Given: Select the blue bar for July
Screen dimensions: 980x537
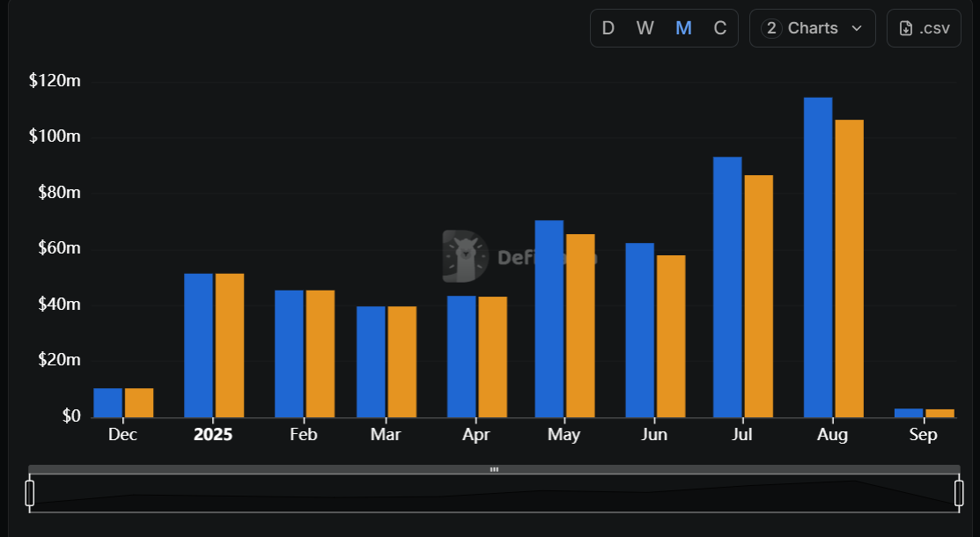Looking at the screenshot, I should click(727, 287).
